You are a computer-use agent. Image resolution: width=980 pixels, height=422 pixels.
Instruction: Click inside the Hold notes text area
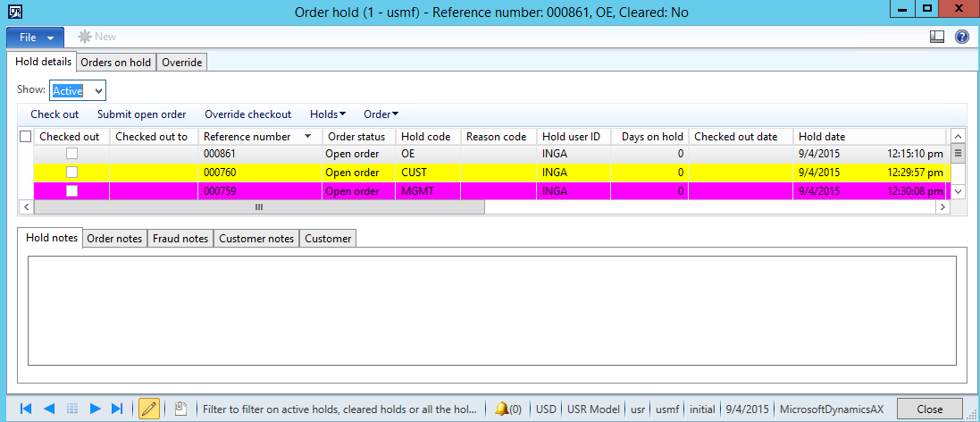pyautogui.click(x=492, y=310)
